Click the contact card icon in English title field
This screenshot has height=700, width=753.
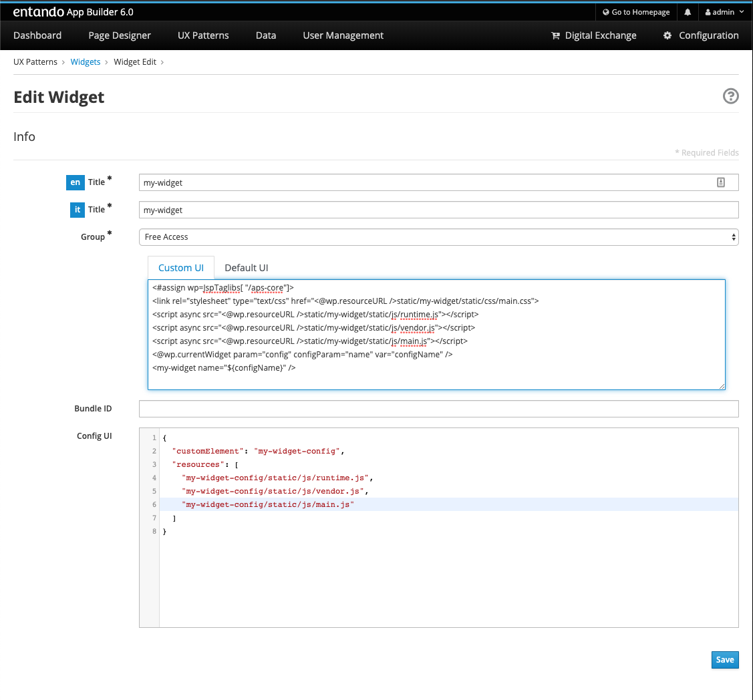721,182
